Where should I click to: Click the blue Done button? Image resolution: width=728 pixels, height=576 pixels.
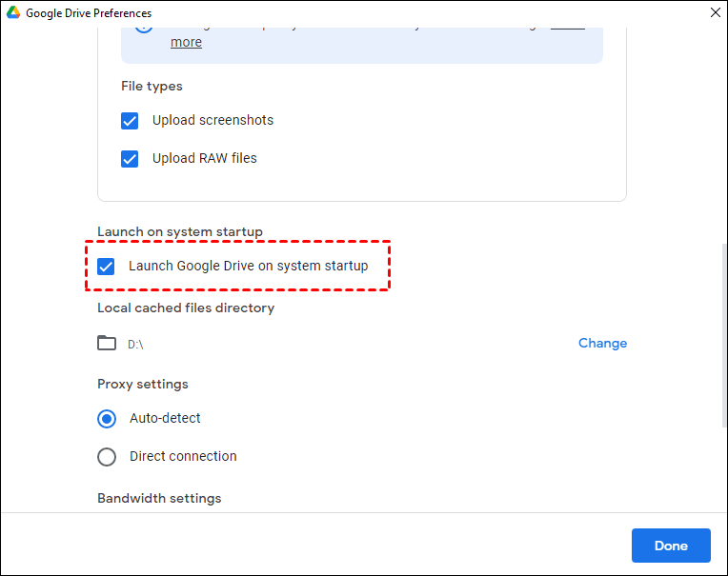point(671,546)
